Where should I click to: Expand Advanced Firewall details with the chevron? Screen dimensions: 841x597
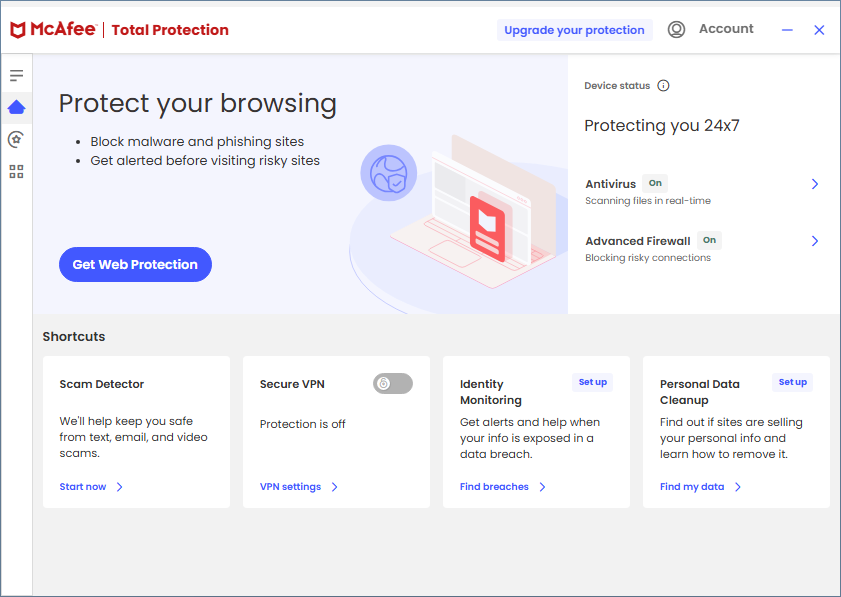[x=815, y=241]
